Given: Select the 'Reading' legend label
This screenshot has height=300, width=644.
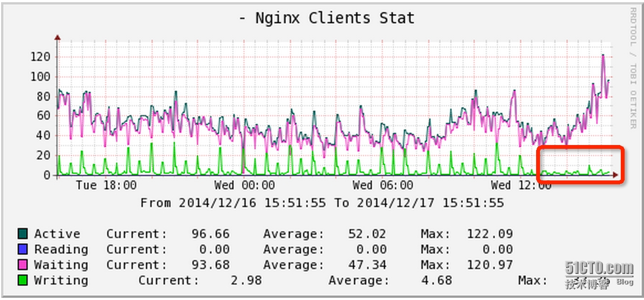Looking at the screenshot, I should click(61, 250).
